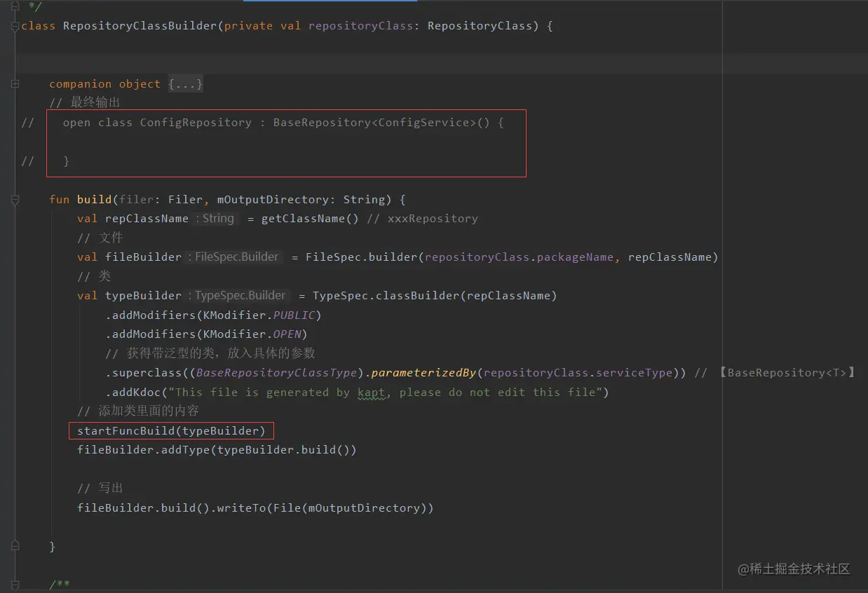Click ConfigRepository in the commented code
The width and height of the screenshot is (868, 593).
click(196, 123)
